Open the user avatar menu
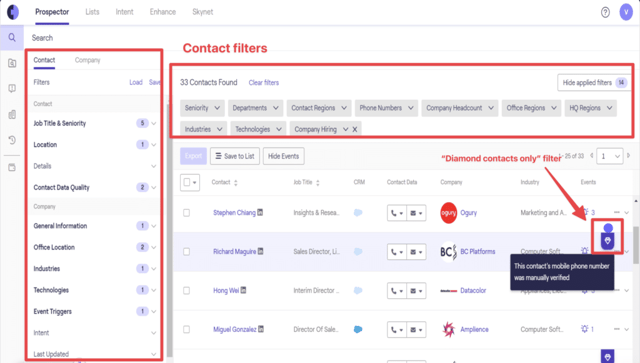The height and width of the screenshot is (363, 640). (626, 12)
